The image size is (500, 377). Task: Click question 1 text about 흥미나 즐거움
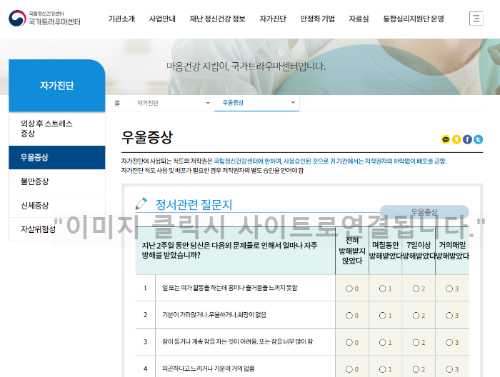pyautogui.click(x=229, y=288)
